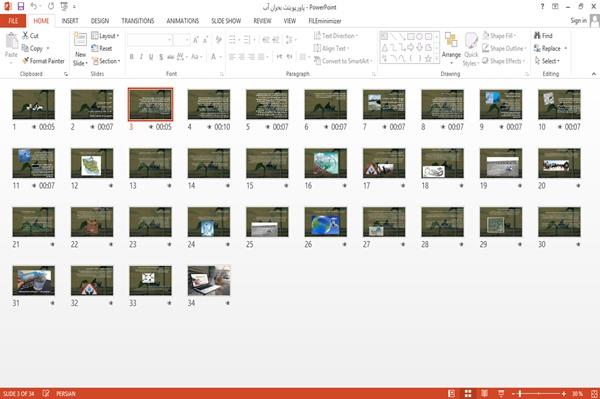
Task: Open the Layout dropdown
Action: click(x=105, y=36)
